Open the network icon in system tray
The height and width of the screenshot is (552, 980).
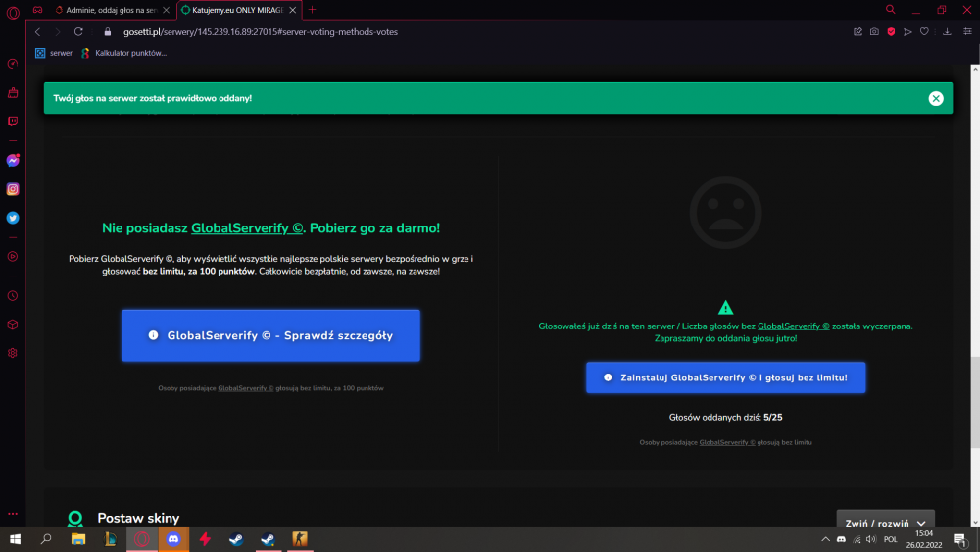coord(857,539)
